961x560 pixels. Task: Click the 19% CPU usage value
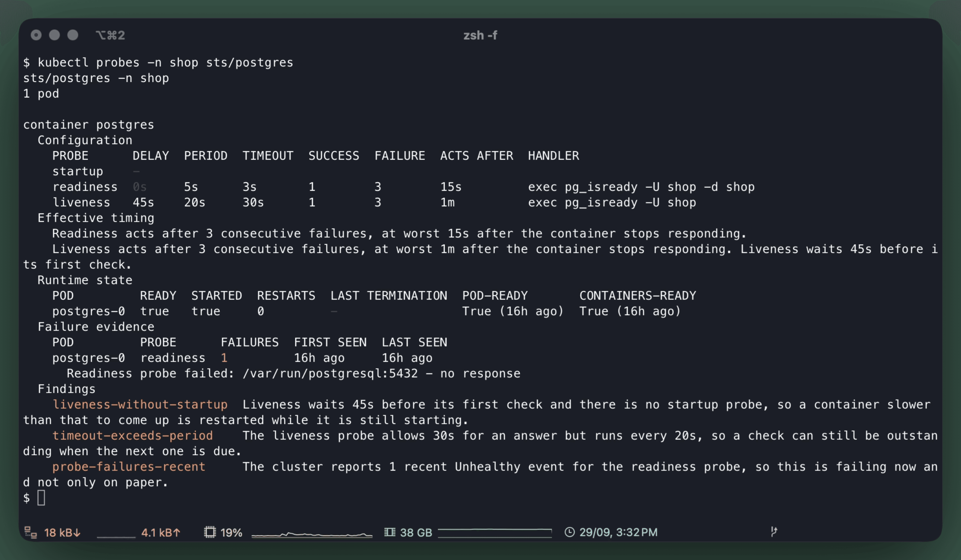pos(231,532)
